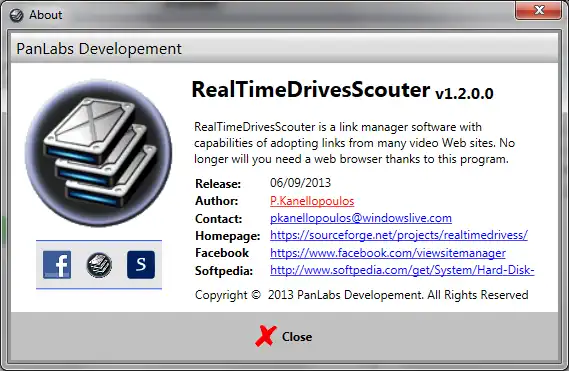Click the Release: label

218,184
